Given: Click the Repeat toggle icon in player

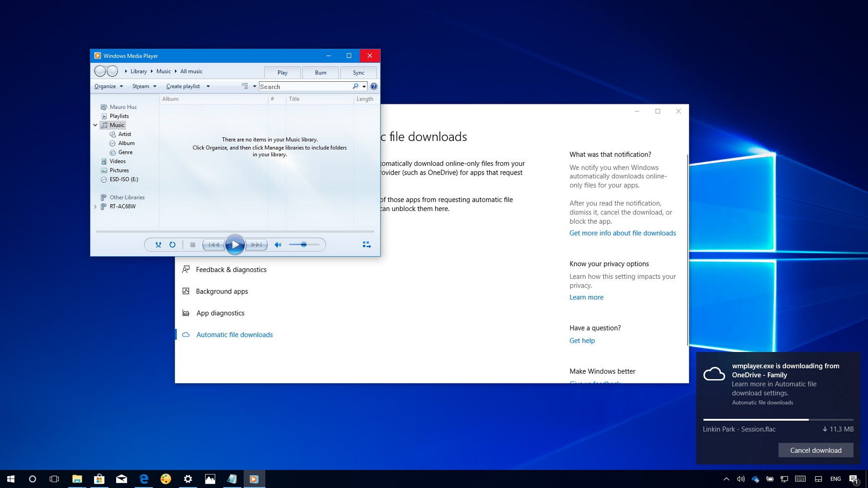Looking at the screenshot, I should click(x=172, y=244).
